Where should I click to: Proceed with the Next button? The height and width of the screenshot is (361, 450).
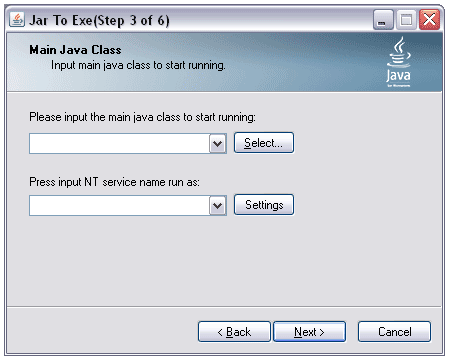pyautogui.click(x=309, y=332)
